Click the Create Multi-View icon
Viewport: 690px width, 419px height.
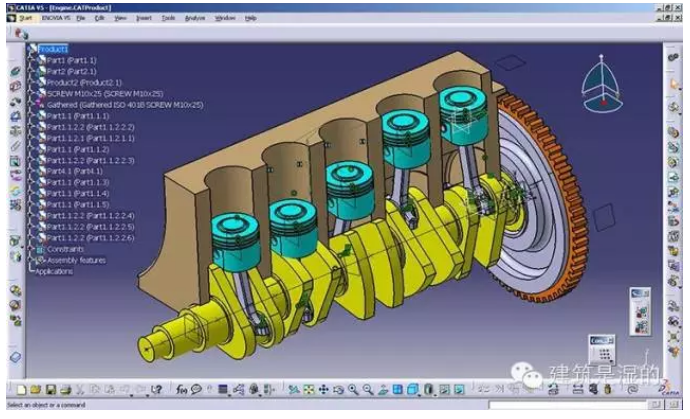pyautogui.click(x=397, y=390)
